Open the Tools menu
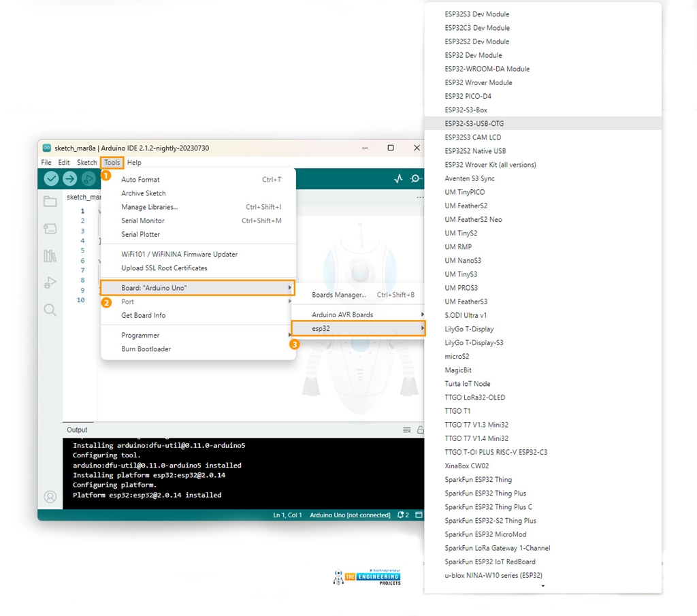Image resolution: width=697 pixels, height=616 pixels. pyautogui.click(x=112, y=163)
